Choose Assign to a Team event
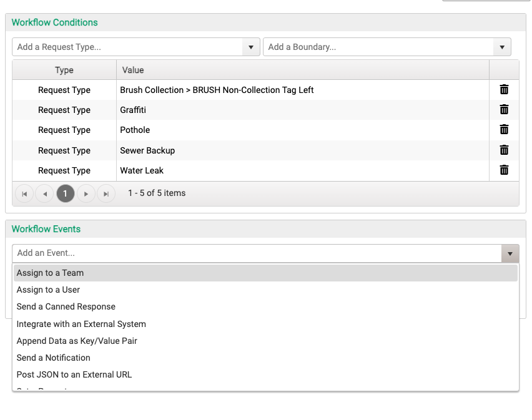The width and height of the screenshot is (532, 420). click(265, 273)
